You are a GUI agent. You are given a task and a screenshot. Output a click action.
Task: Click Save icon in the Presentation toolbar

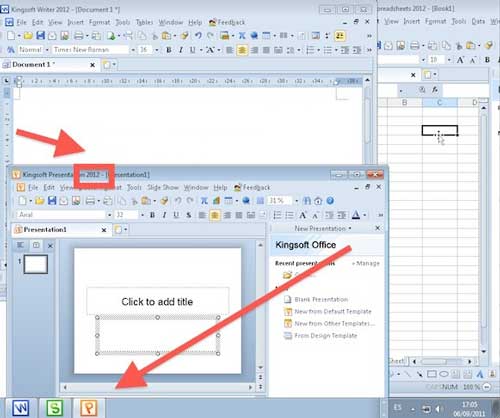pyautogui.click(x=52, y=200)
